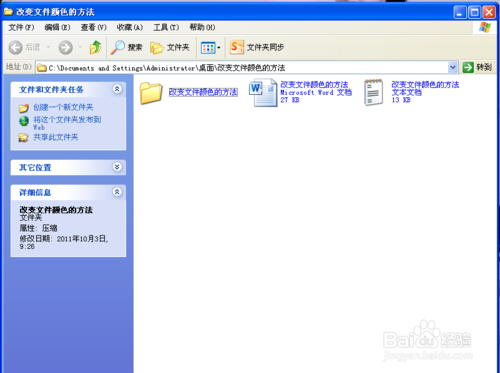Screen dimensions: 500x373
Task: Click the new folder task icon
Action: coord(24,108)
